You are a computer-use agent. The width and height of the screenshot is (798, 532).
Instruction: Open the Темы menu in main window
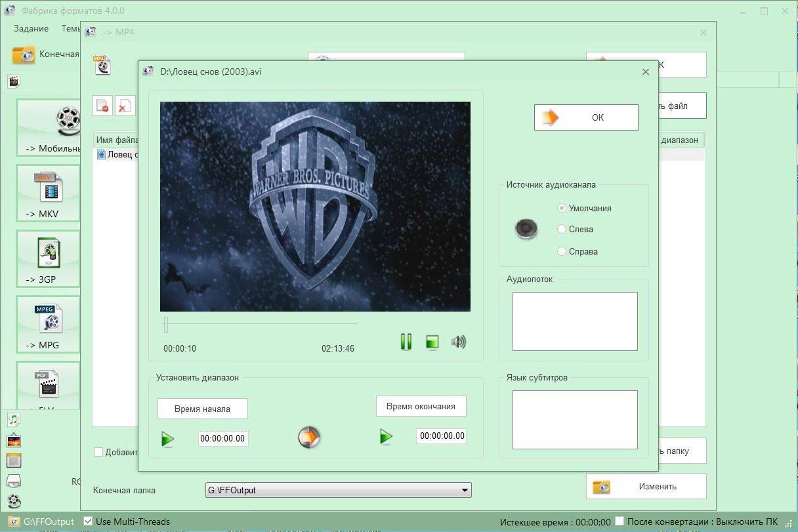point(70,28)
